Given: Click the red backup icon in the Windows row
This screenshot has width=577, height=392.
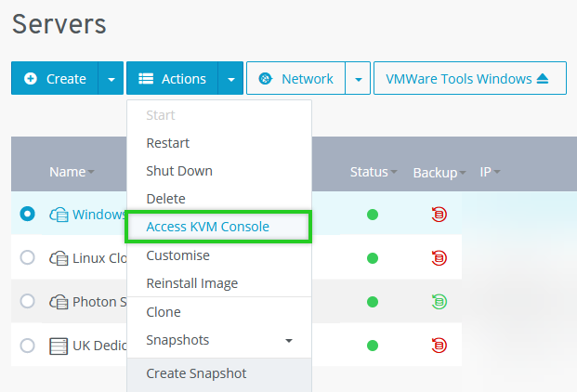Looking at the screenshot, I should coord(439,215).
